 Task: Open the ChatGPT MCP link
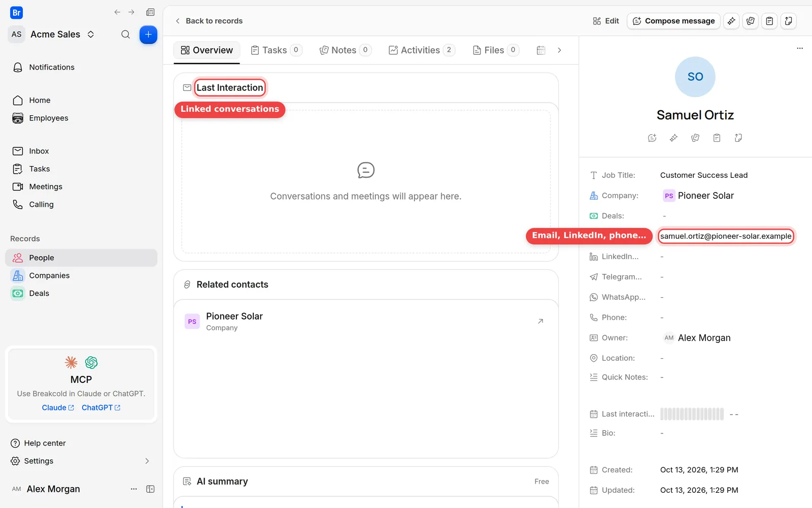(101, 407)
